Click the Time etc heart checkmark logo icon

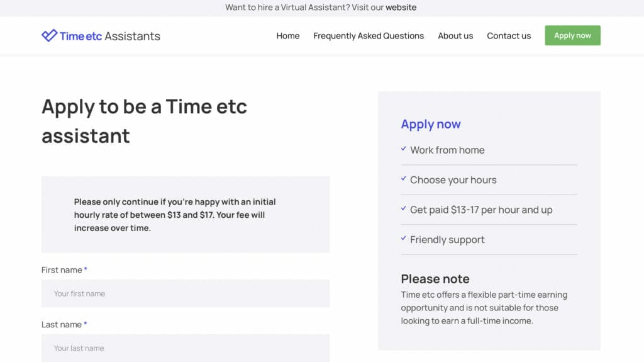click(x=49, y=35)
